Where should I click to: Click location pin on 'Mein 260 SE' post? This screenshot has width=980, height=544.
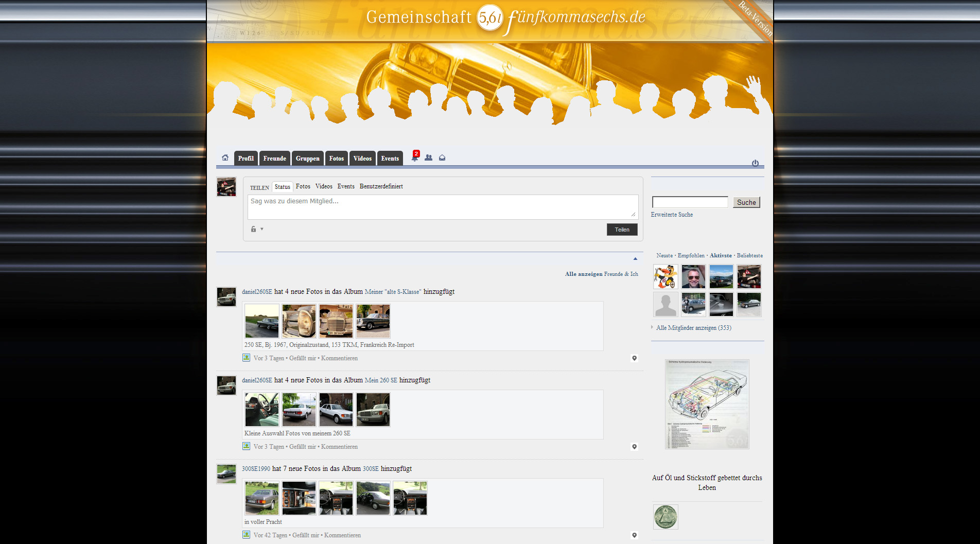pos(634,447)
